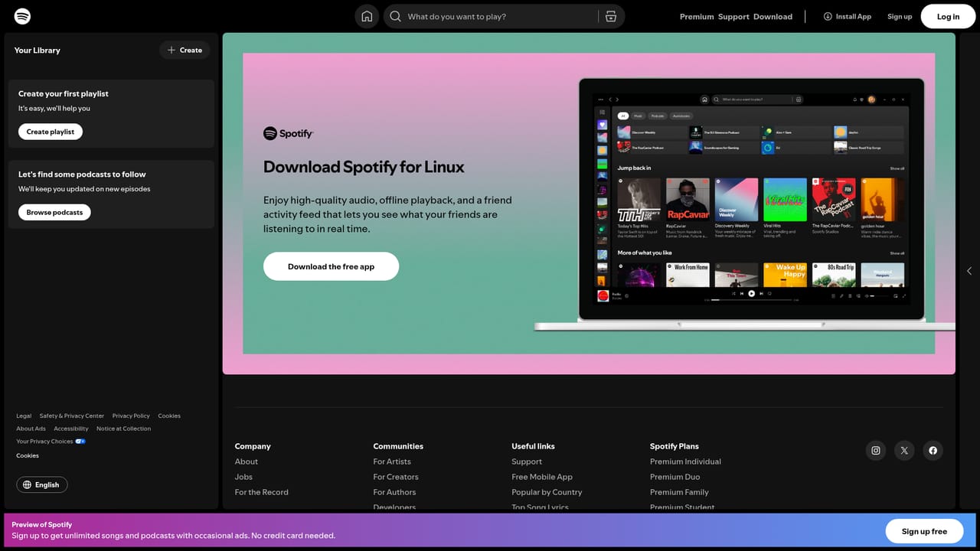
Task: Open For the Record link
Action: coord(262,492)
